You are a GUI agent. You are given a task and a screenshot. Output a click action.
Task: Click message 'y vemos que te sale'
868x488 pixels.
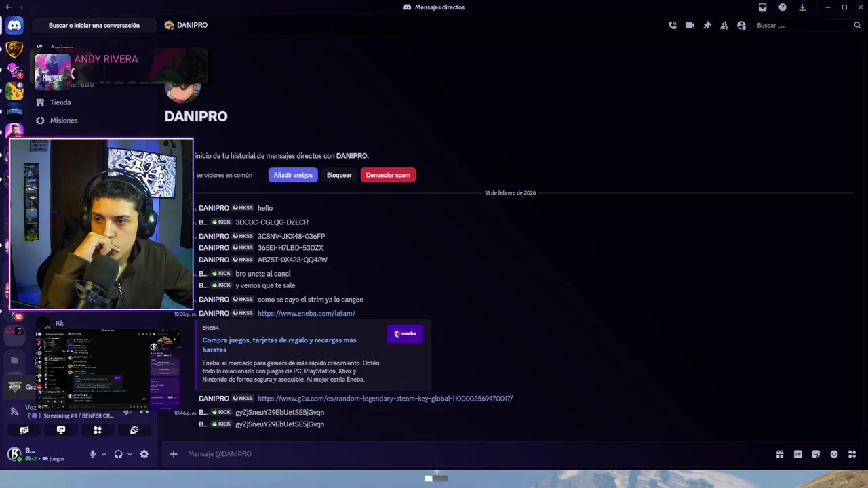point(265,285)
